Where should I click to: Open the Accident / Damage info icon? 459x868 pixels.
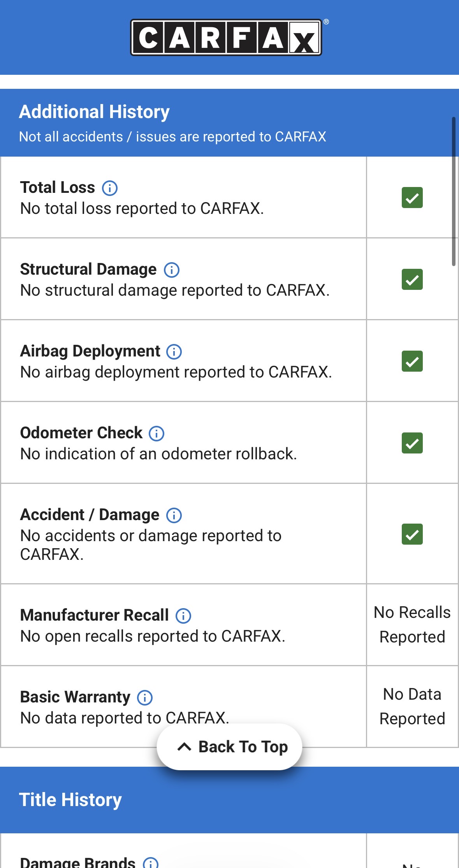click(174, 515)
